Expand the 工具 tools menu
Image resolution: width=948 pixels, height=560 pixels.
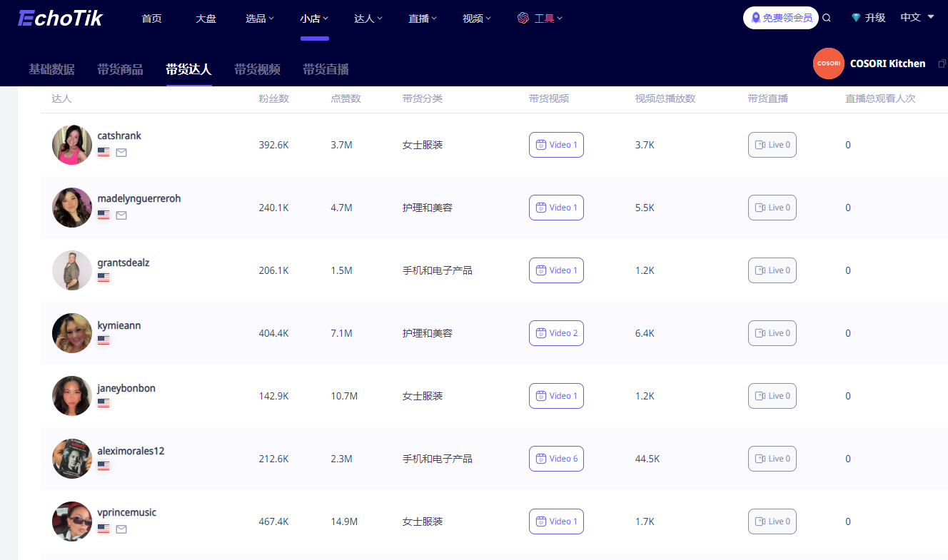[540, 19]
